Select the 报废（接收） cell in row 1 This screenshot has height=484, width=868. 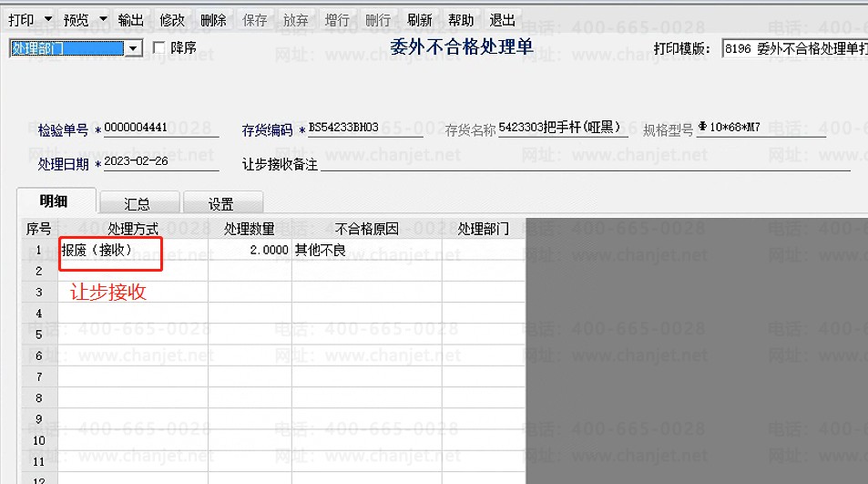[x=133, y=250]
